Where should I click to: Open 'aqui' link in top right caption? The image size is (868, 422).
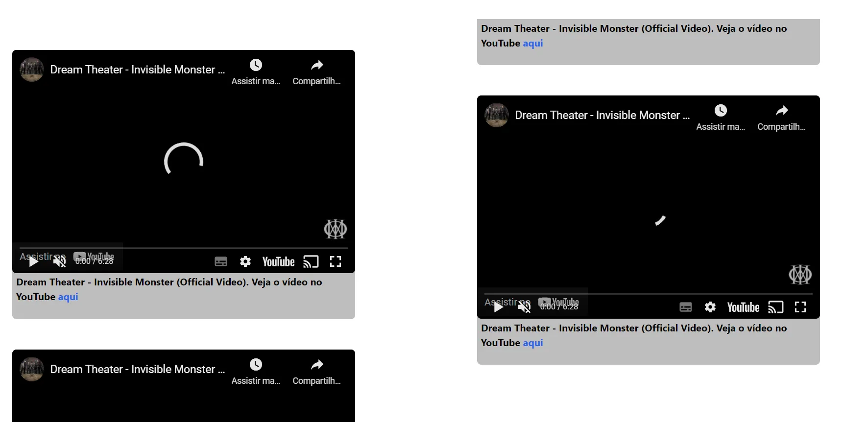[x=533, y=43]
